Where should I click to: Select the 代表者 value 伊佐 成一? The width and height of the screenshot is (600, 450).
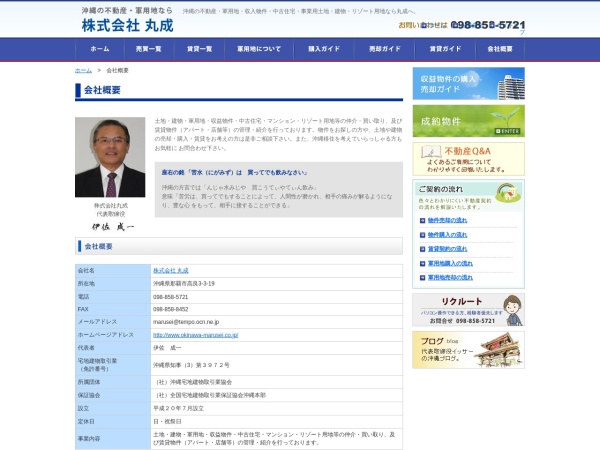point(167,348)
